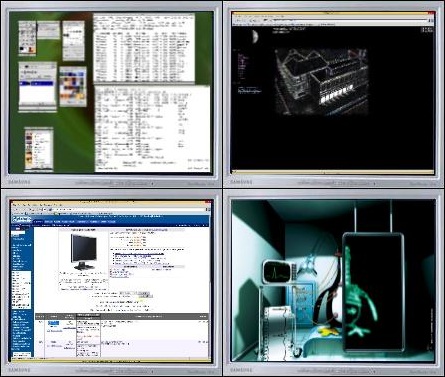Click the face thumbnail list window at the bottom left
445x377 pixels.
(39, 150)
